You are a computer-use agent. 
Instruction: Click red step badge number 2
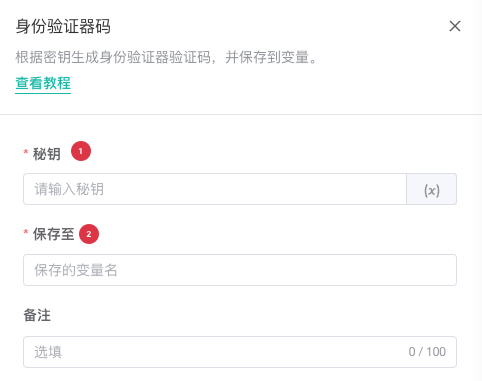(x=89, y=234)
